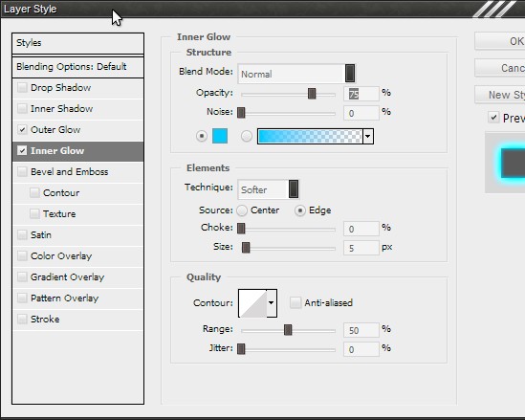Uncheck the Outer Glow checkbox
Image resolution: width=525 pixels, height=420 pixels.
[x=22, y=130]
